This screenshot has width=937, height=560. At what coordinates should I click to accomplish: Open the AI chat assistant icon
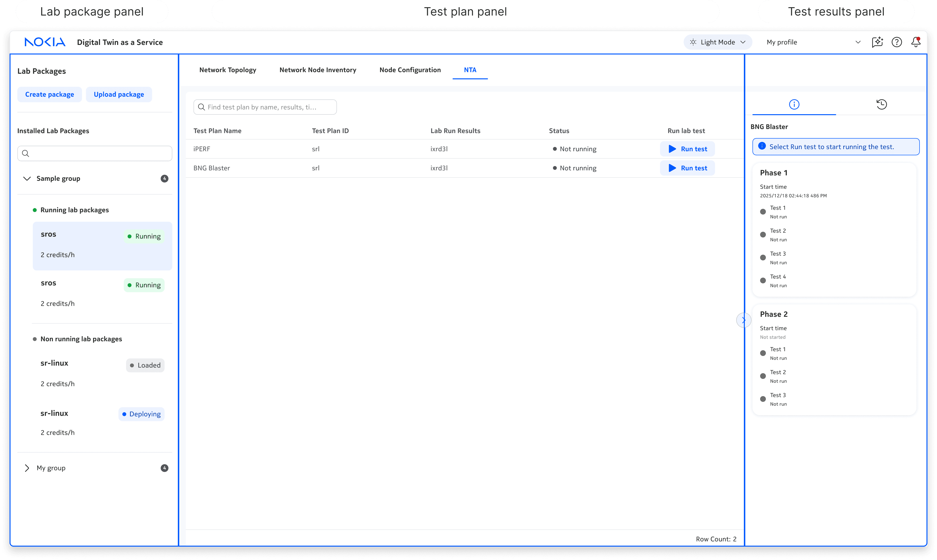pyautogui.click(x=877, y=42)
